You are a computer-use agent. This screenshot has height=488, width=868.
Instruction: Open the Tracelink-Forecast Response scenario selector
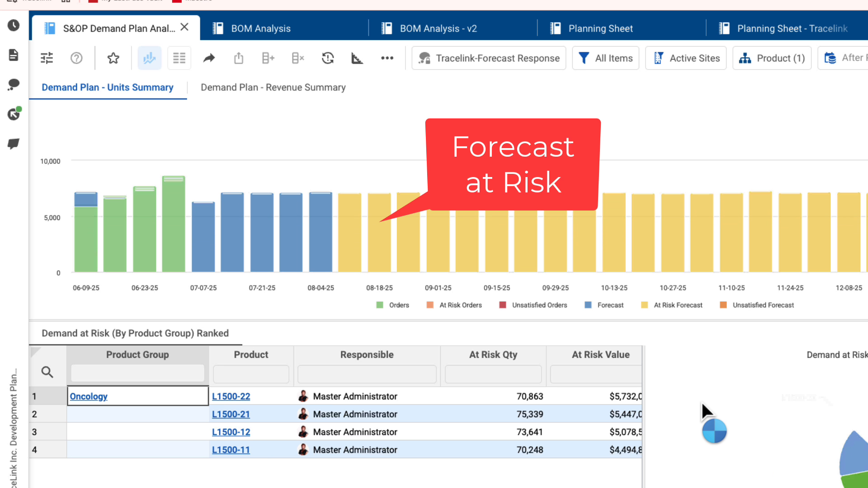(x=489, y=58)
